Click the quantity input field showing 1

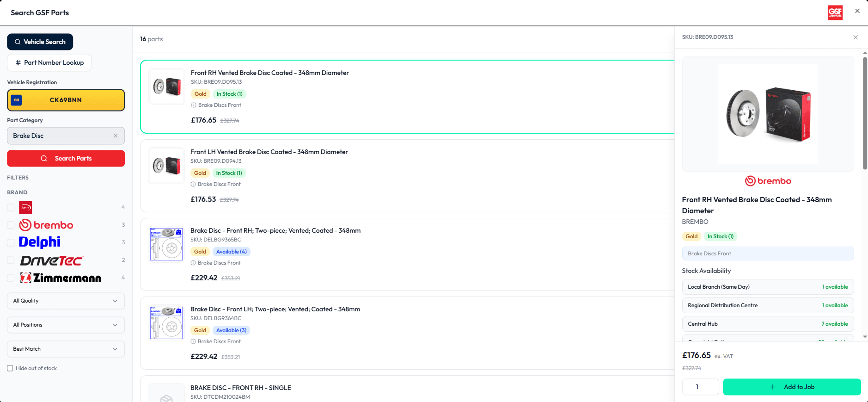click(701, 387)
